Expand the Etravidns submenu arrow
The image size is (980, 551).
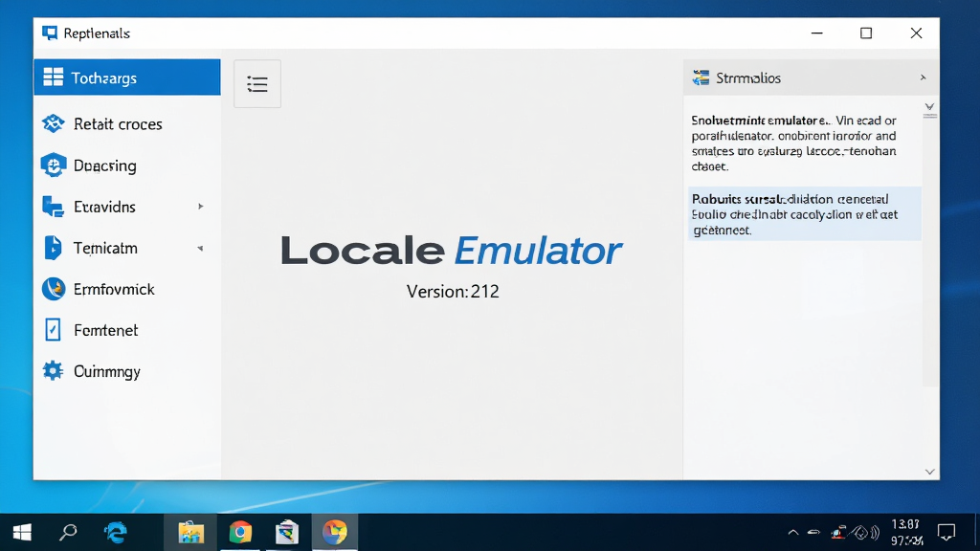tap(201, 207)
